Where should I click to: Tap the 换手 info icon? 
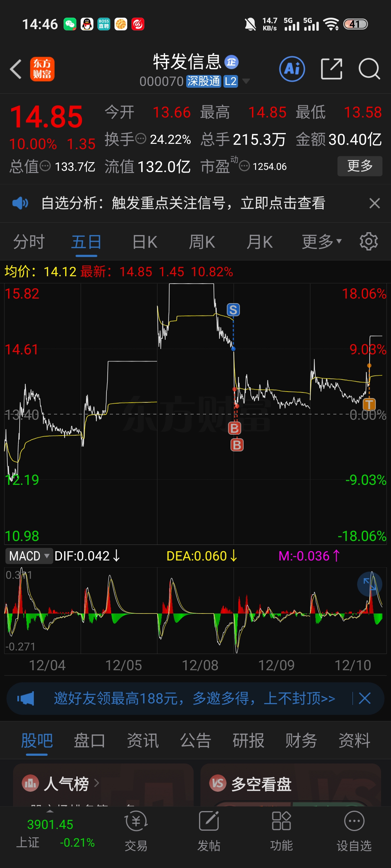coord(141,139)
